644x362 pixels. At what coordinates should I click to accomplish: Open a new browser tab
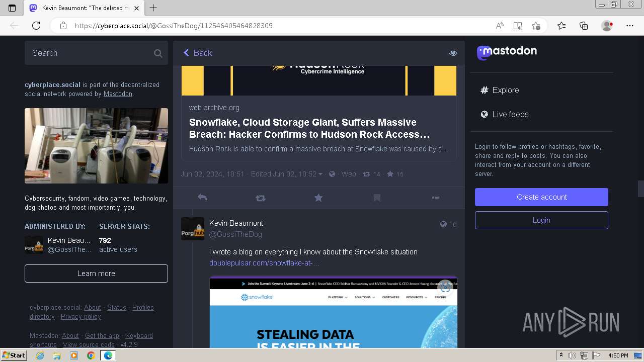coord(153,8)
